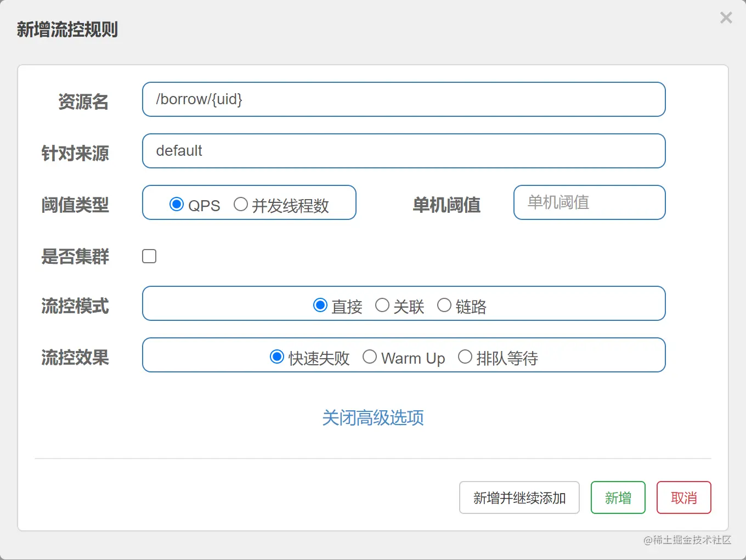The width and height of the screenshot is (746, 560).
Task: Click the 流控效果 label
Action: coord(75,358)
